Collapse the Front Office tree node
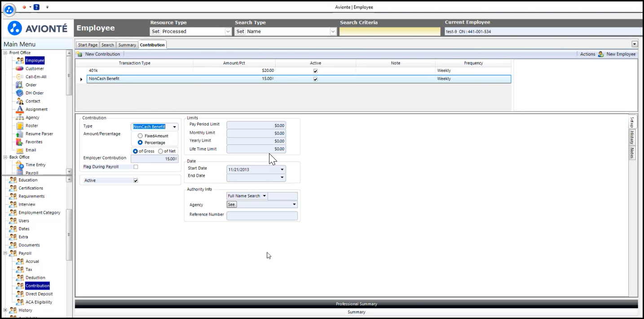 [5, 53]
